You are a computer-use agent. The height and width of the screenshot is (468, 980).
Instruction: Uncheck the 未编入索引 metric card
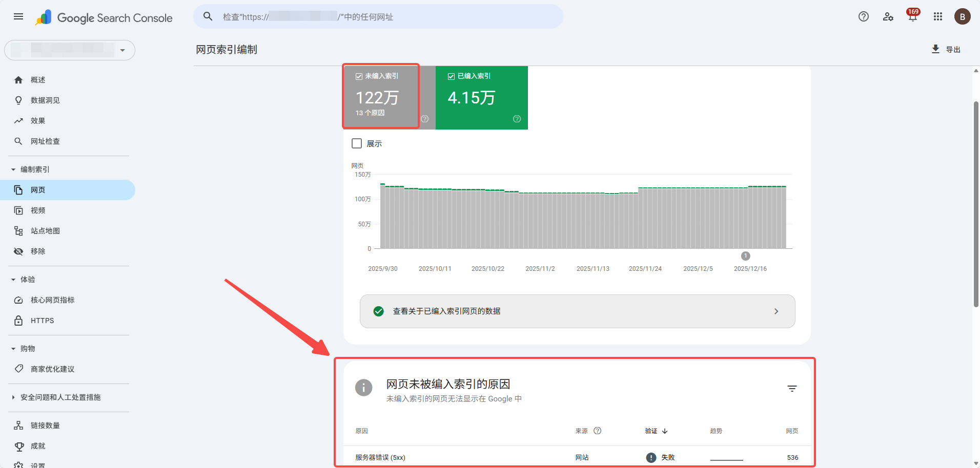tap(359, 76)
